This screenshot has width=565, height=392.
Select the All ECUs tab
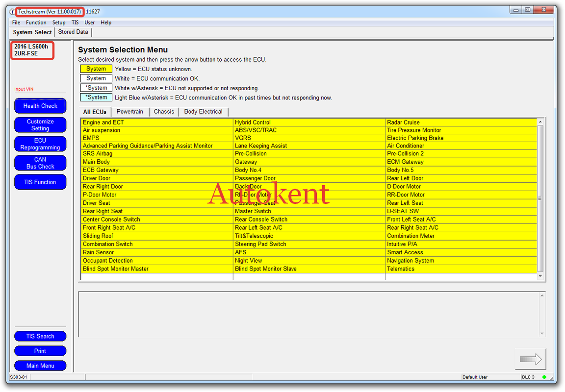95,112
